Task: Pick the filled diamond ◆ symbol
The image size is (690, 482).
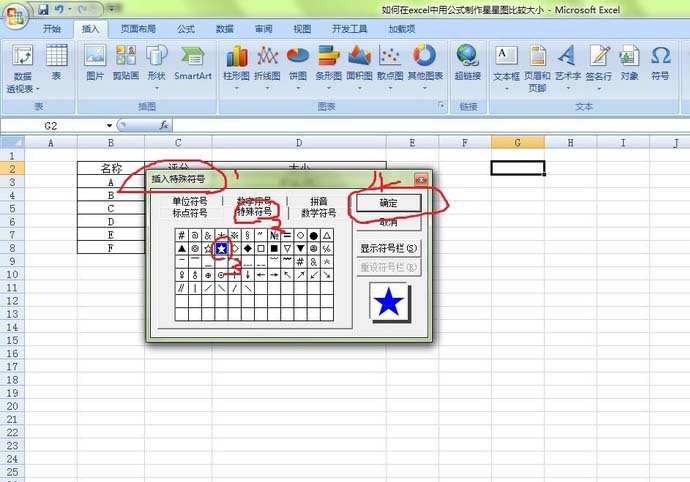Action: [247, 249]
